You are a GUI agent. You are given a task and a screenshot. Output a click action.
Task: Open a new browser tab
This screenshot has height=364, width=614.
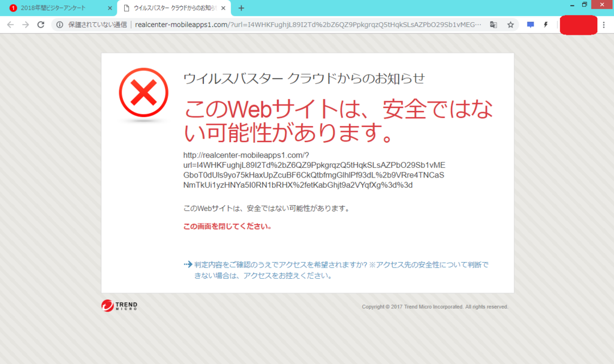point(241,8)
